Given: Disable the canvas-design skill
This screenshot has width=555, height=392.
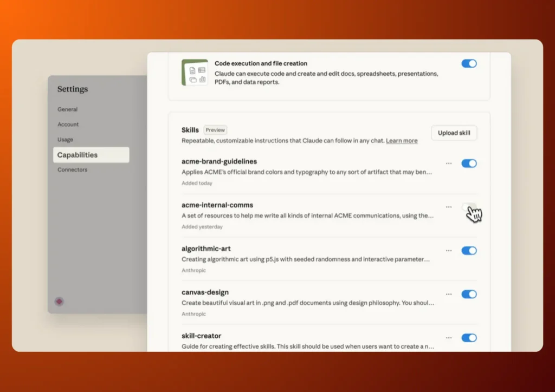Looking at the screenshot, I should 469,294.
